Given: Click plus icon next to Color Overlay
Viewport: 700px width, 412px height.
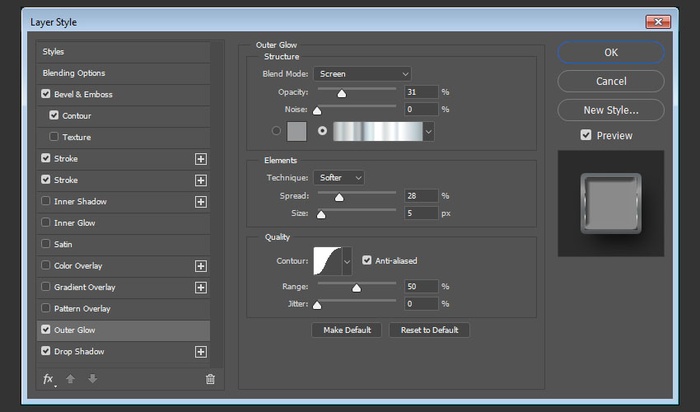Looking at the screenshot, I should point(201,266).
